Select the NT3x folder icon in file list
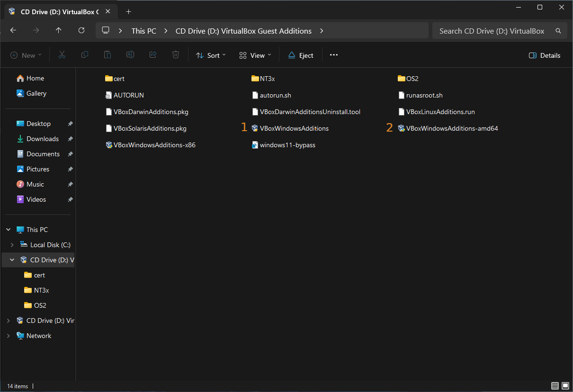 (255, 79)
